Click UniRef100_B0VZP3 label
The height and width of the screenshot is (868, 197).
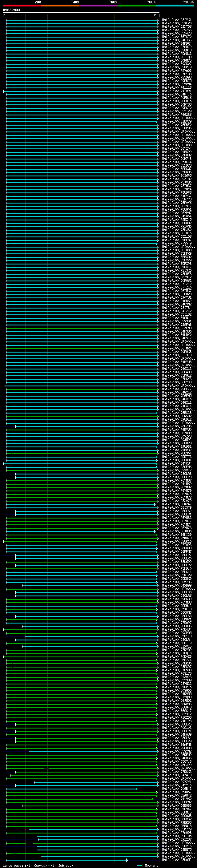point(176,436)
